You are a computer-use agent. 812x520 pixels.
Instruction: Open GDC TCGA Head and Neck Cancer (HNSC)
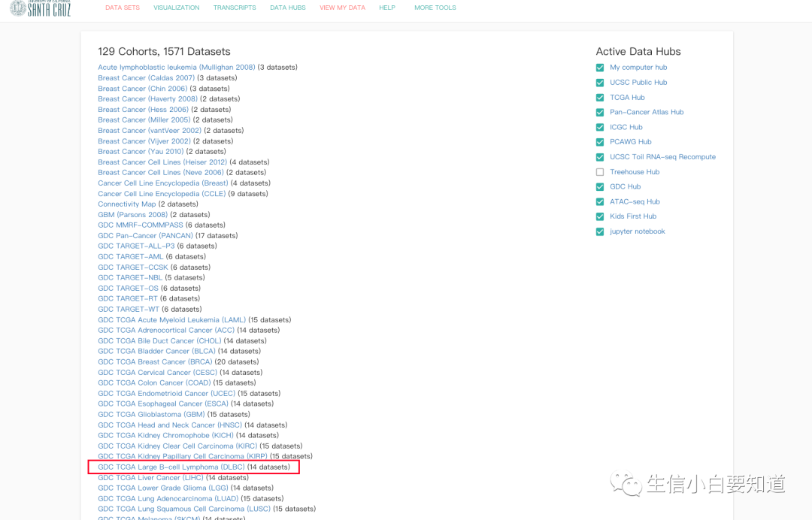coord(170,425)
